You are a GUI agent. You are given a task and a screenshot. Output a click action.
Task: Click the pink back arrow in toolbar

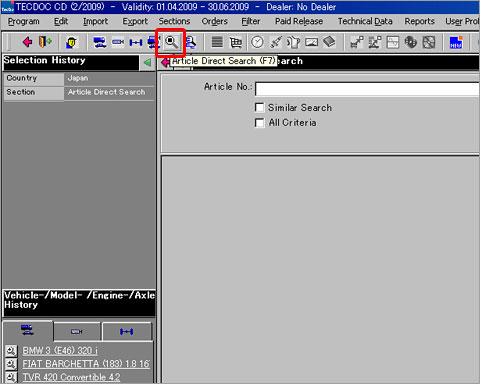point(27,42)
